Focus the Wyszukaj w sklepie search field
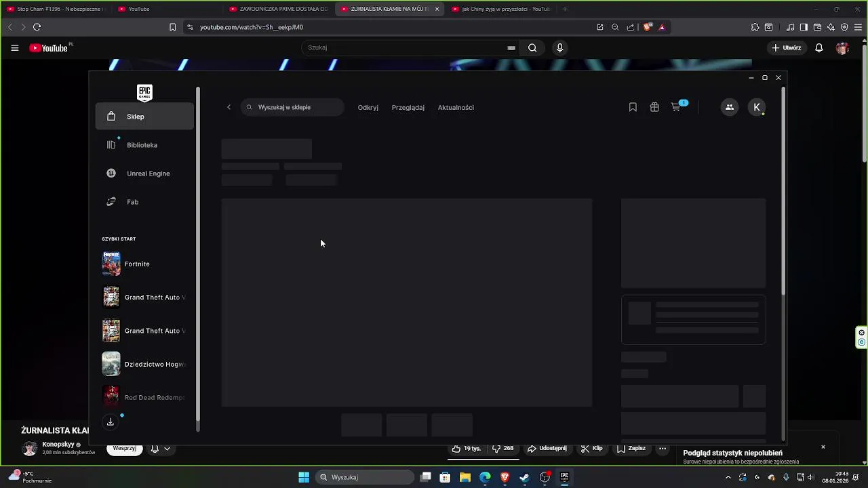Viewport: 868px width, 488px height. click(x=293, y=107)
